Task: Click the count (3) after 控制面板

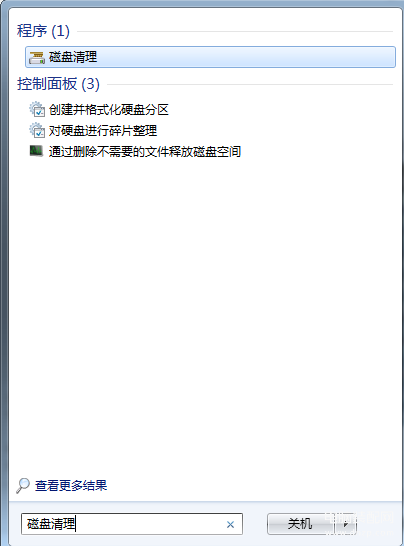Action: (x=90, y=84)
